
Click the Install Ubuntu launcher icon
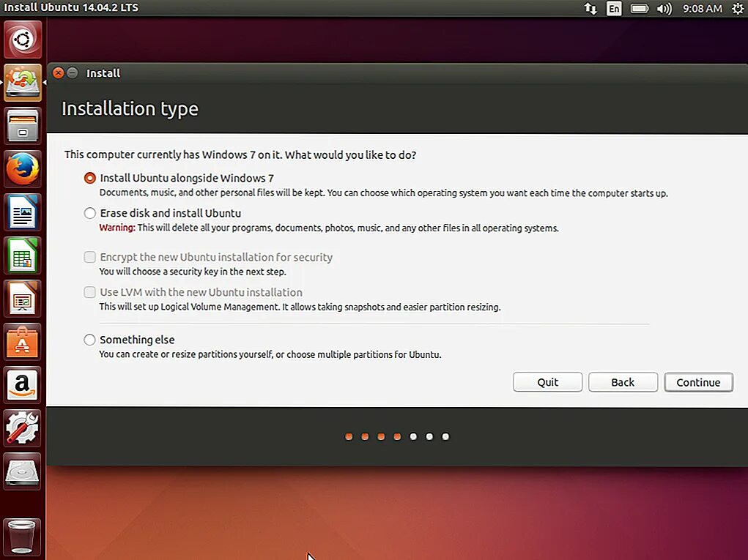point(23,83)
